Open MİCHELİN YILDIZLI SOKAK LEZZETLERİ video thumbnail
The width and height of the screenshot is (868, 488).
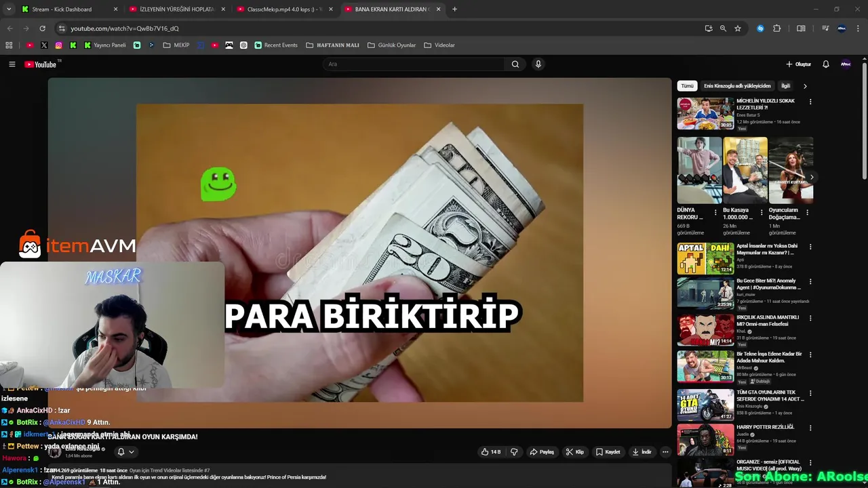tap(705, 113)
